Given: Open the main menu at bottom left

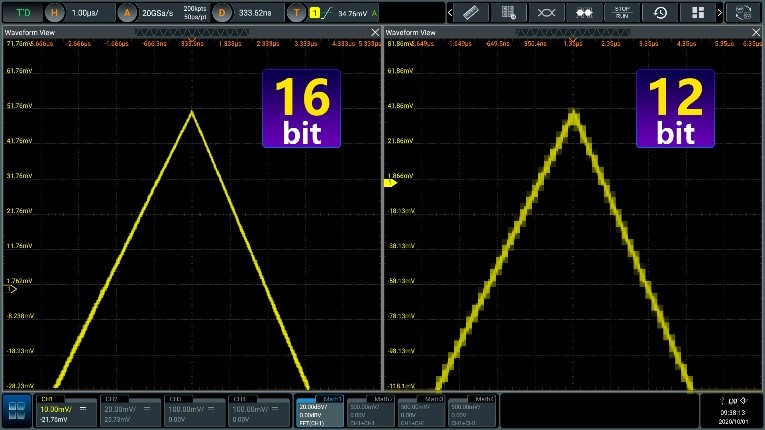Looking at the screenshot, I should pos(15,409).
